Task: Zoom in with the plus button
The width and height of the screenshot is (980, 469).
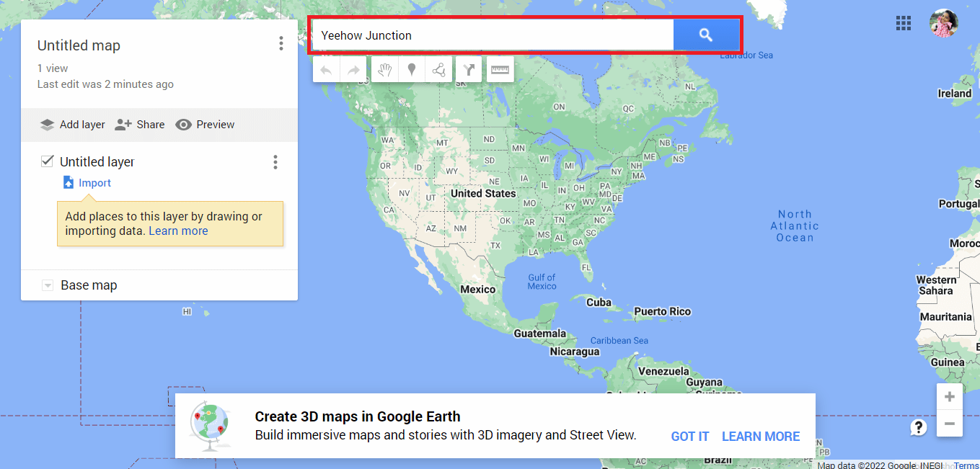Action: click(x=950, y=397)
